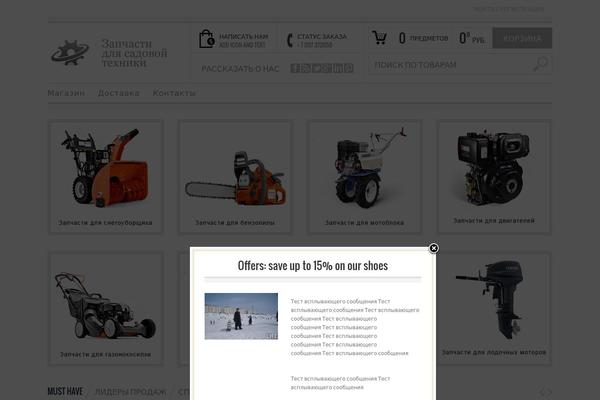Open the Доставка menu item
600x400 pixels.
coord(119,93)
